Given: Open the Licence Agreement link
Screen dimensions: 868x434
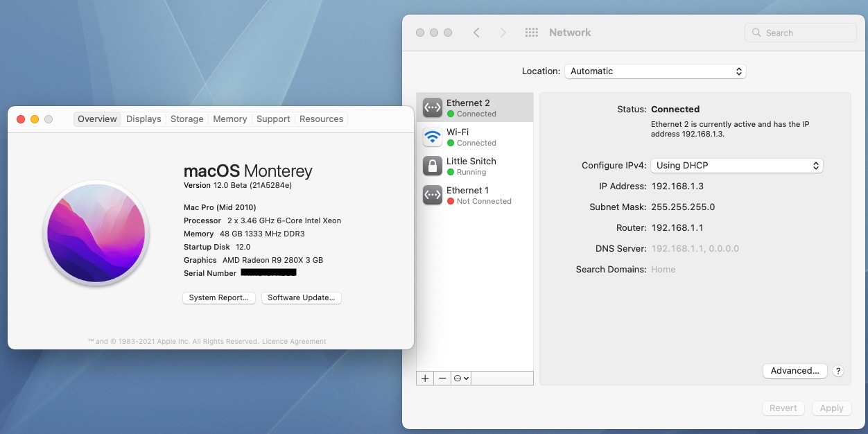Looking at the screenshot, I should pos(294,341).
